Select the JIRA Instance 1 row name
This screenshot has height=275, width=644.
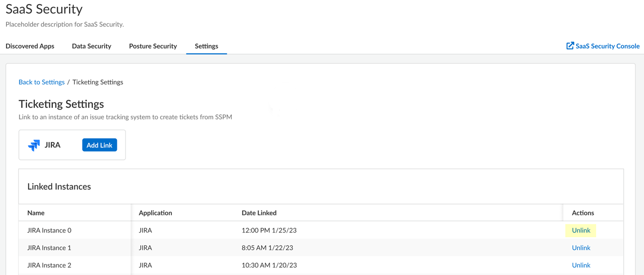49,248
